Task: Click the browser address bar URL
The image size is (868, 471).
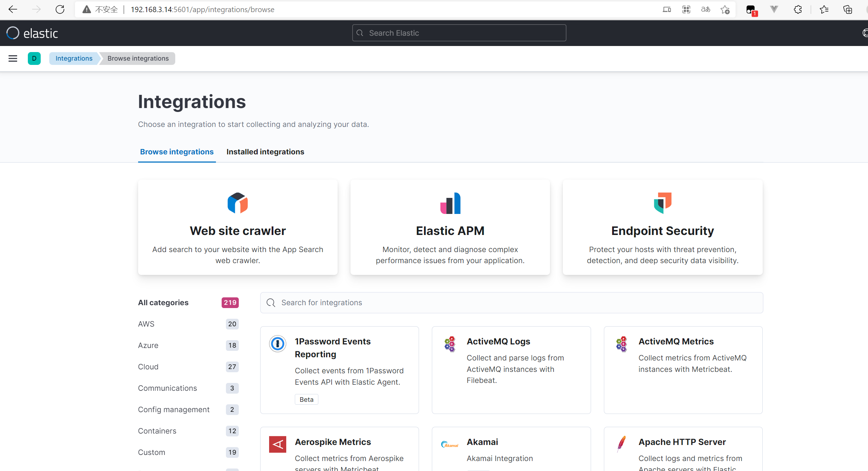Action: tap(202, 10)
